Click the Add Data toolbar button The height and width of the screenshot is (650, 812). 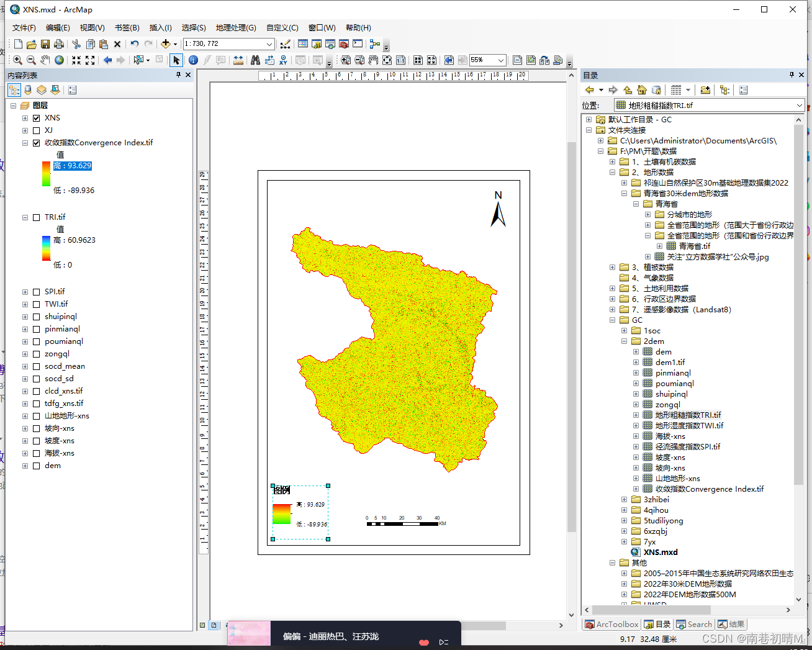(166, 44)
